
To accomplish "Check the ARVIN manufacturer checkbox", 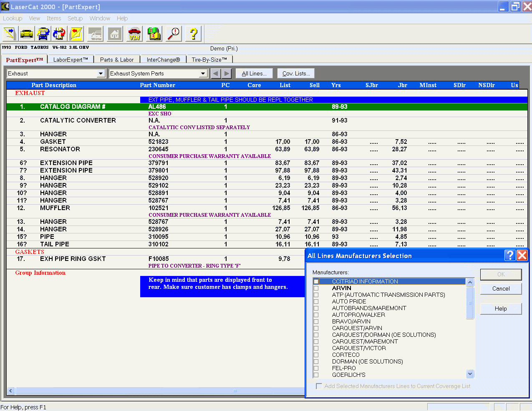I will 316,288.
